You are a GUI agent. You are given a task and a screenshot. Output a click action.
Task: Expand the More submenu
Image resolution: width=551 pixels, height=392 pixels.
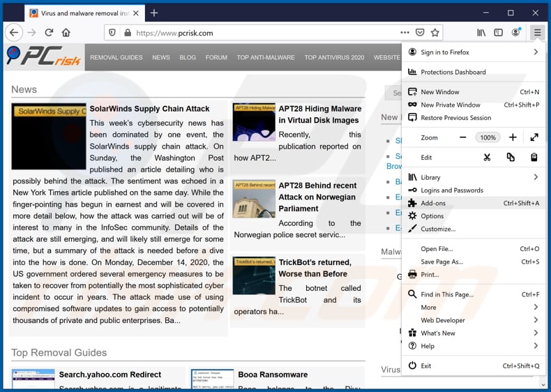[x=473, y=308]
